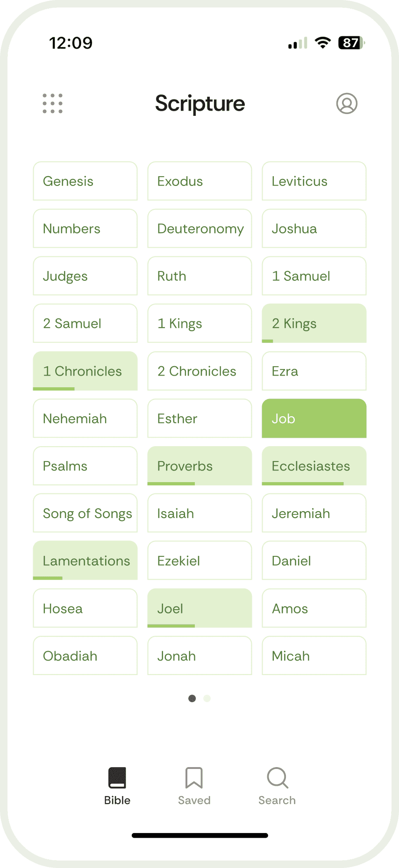Open the dotted grid menu icon
Screen dimensions: 399x868
coord(53,103)
